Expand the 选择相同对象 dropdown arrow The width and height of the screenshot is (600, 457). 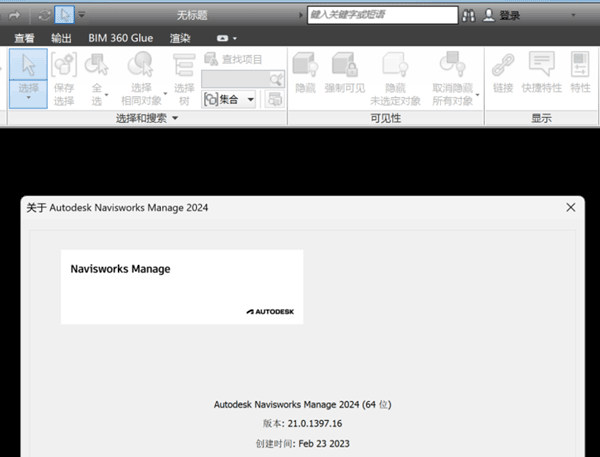(165, 93)
